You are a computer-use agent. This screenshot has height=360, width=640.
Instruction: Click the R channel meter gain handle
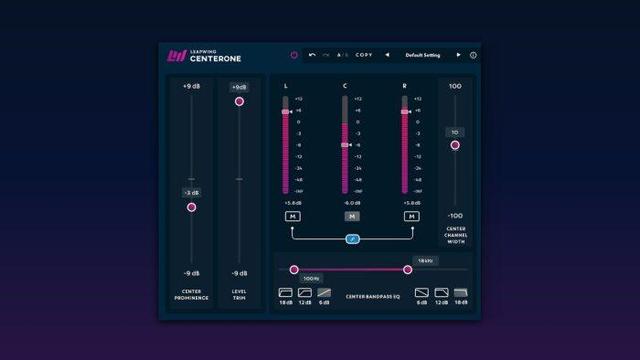(x=405, y=111)
